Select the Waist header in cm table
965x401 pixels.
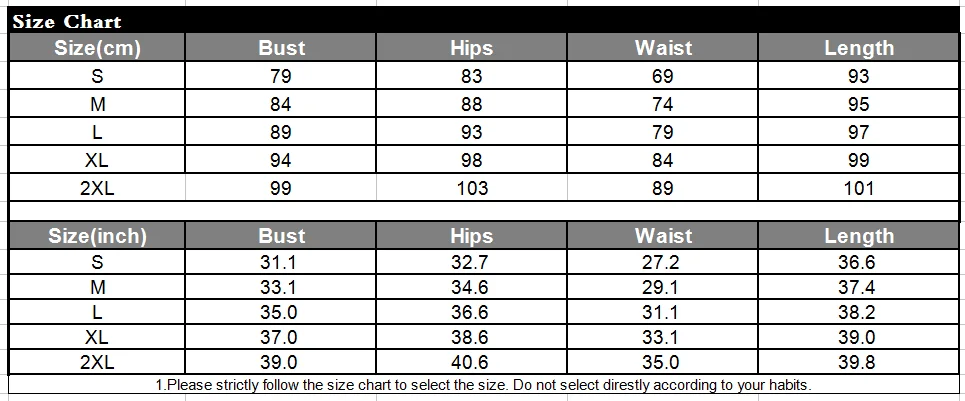tap(662, 47)
